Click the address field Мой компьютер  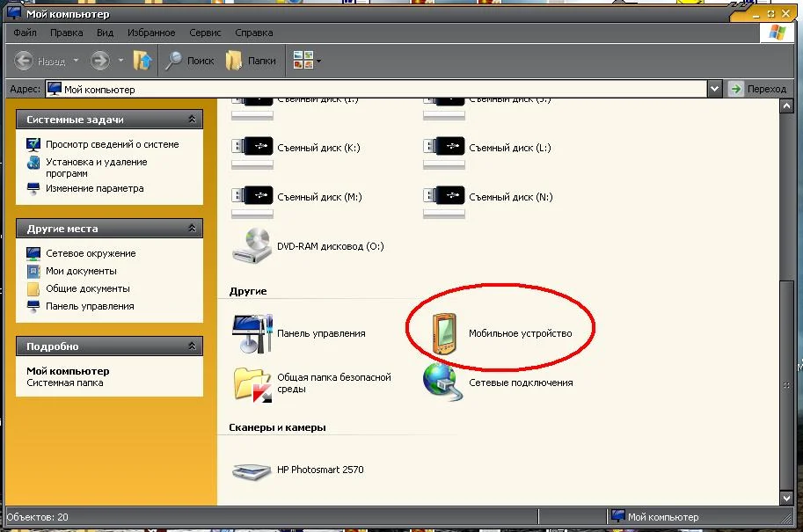tap(376, 89)
